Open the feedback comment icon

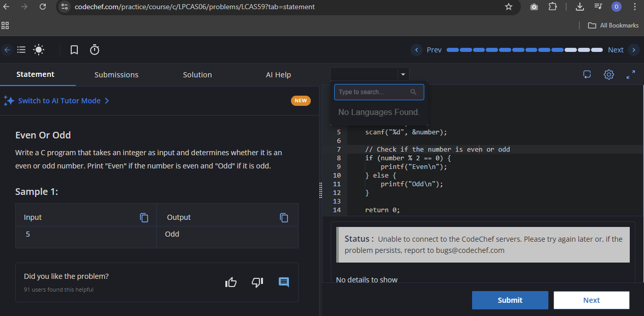284,282
